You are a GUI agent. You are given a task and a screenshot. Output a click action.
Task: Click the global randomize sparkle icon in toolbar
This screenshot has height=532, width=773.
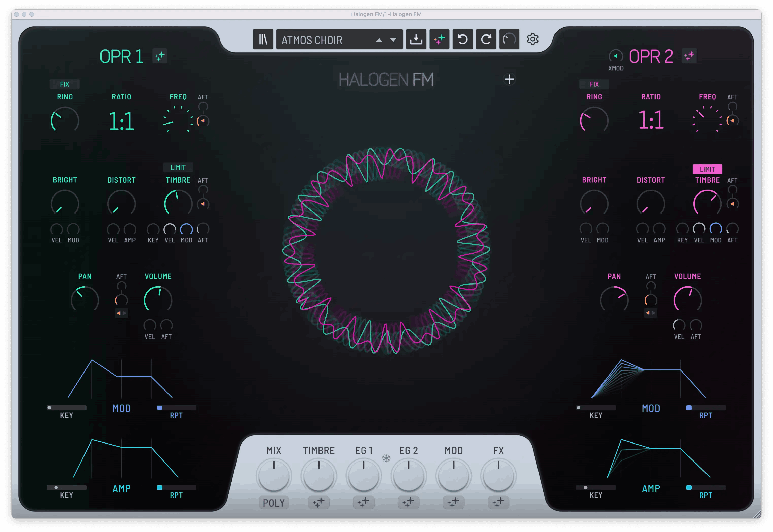click(x=439, y=39)
